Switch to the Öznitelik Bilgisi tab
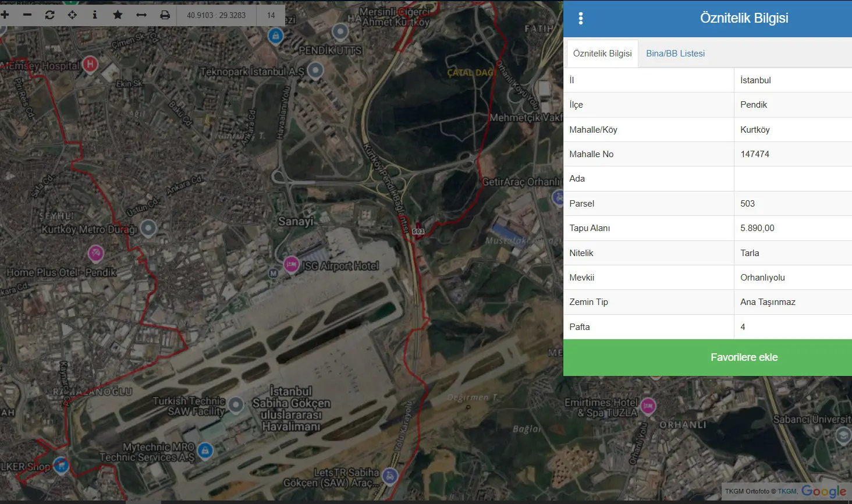 (x=602, y=54)
